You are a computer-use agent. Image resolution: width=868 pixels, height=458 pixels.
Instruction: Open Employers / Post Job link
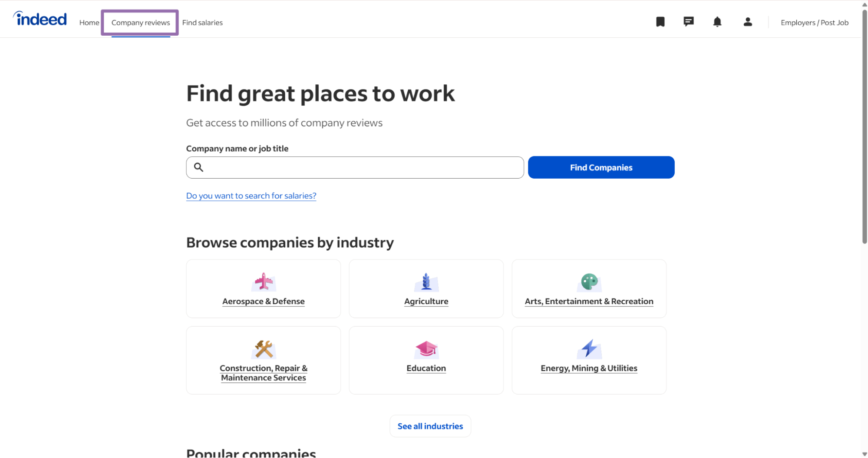[814, 23]
